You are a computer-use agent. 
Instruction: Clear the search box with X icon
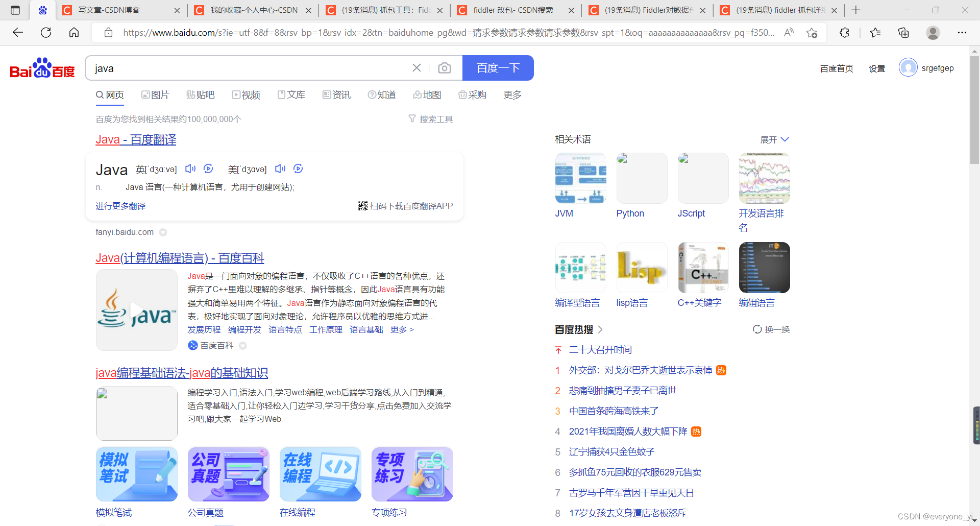tap(416, 68)
